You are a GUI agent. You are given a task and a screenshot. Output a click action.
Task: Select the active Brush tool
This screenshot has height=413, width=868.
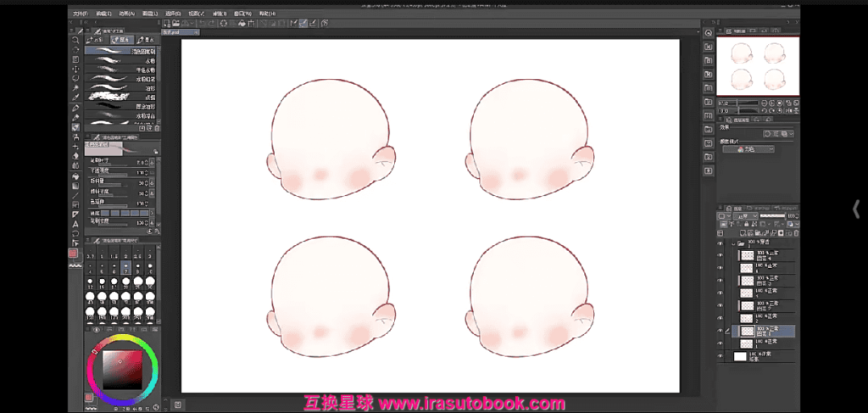[75, 127]
